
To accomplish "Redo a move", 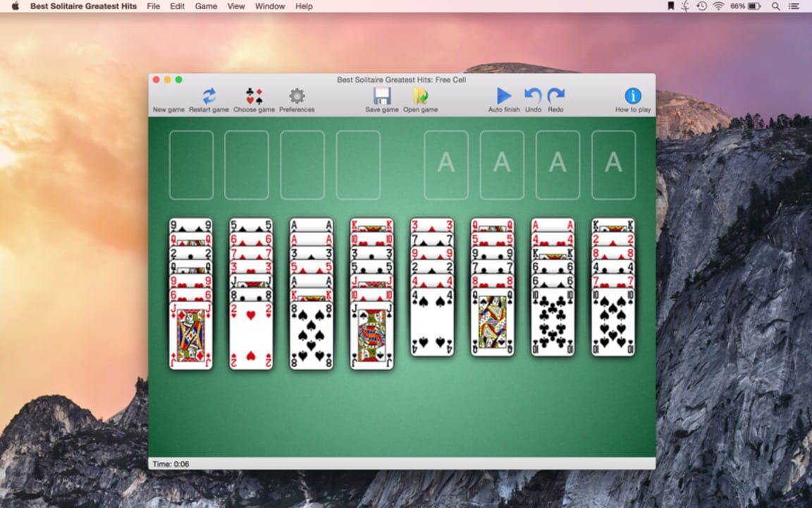I will click(556, 95).
